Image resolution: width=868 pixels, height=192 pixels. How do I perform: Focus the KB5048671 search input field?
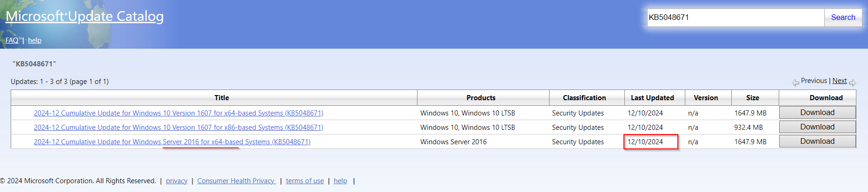(x=735, y=18)
